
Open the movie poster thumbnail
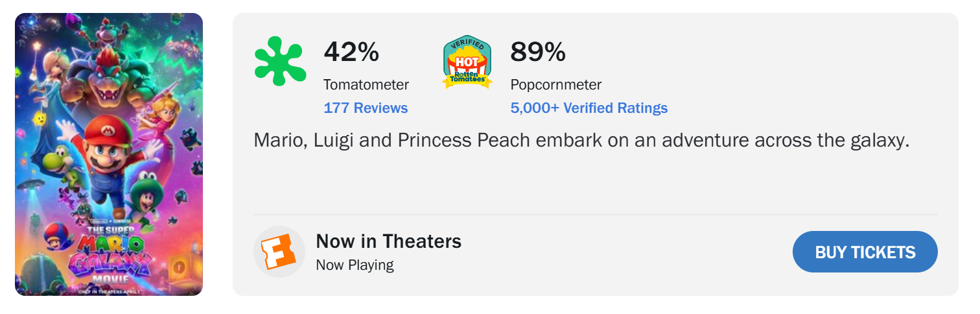tap(109, 154)
